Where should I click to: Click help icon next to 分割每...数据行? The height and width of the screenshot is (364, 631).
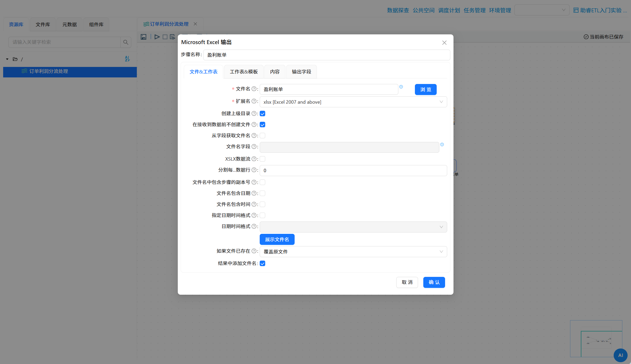point(254,170)
